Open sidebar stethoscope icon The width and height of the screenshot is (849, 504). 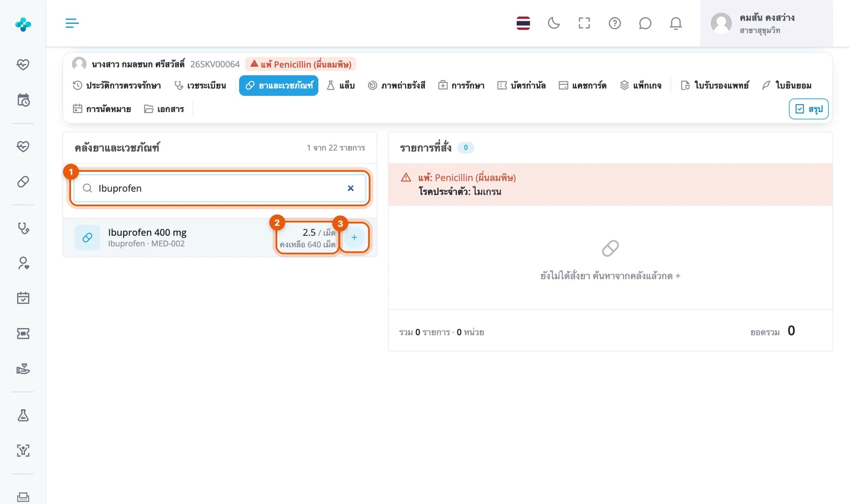tap(23, 228)
